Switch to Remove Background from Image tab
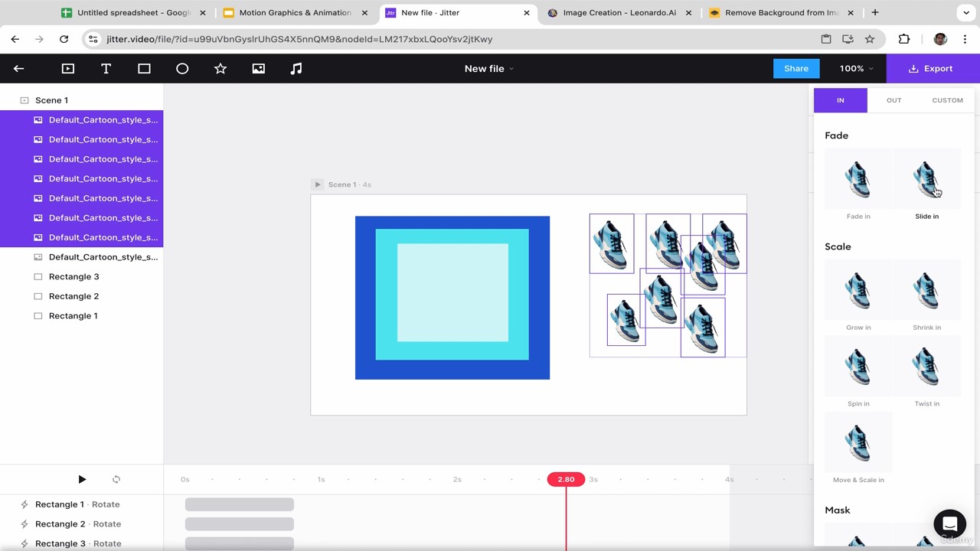This screenshot has width=980, height=551. (781, 12)
